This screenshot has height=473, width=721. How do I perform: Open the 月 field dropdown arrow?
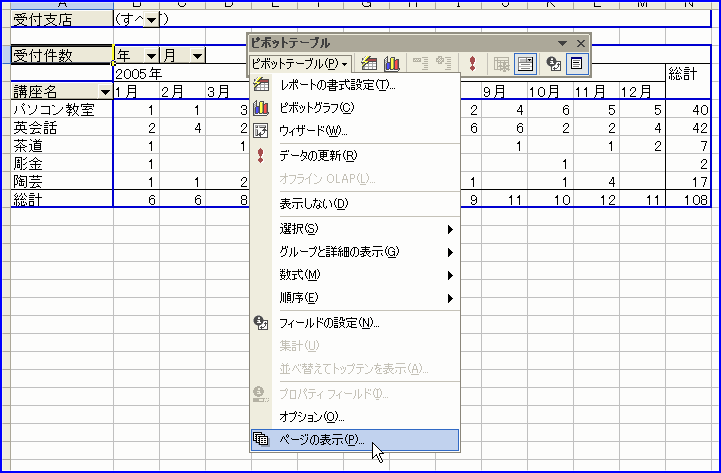(197, 56)
